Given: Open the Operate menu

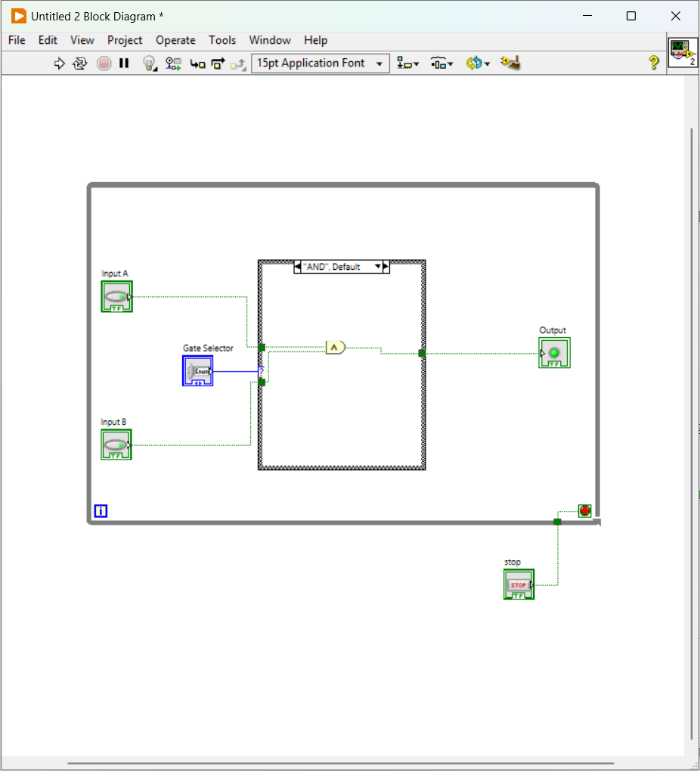Looking at the screenshot, I should 175,40.
